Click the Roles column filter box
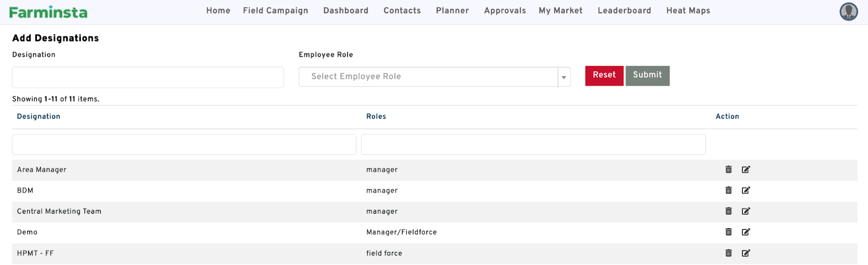The height and width of the screenshot is (265, 868). click(533, 145)
